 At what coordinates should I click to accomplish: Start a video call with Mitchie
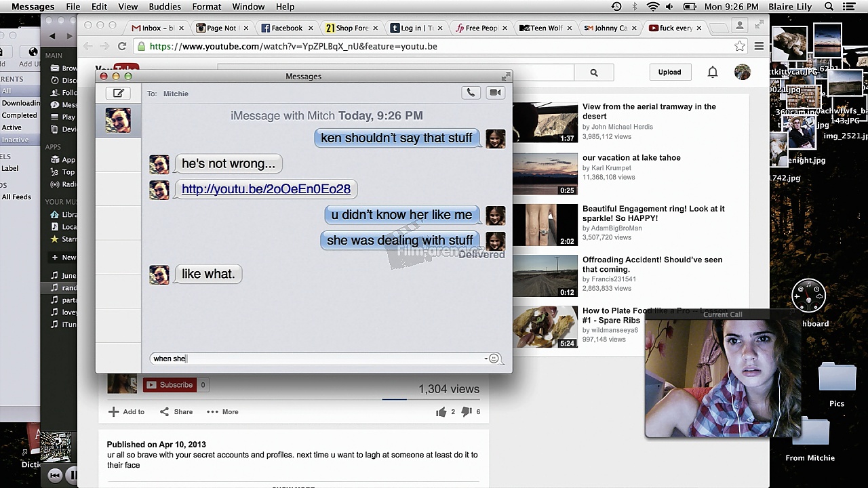coord(496,93)
